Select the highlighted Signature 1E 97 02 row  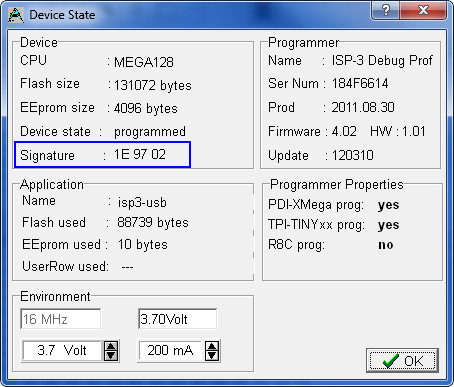(102, 154)
